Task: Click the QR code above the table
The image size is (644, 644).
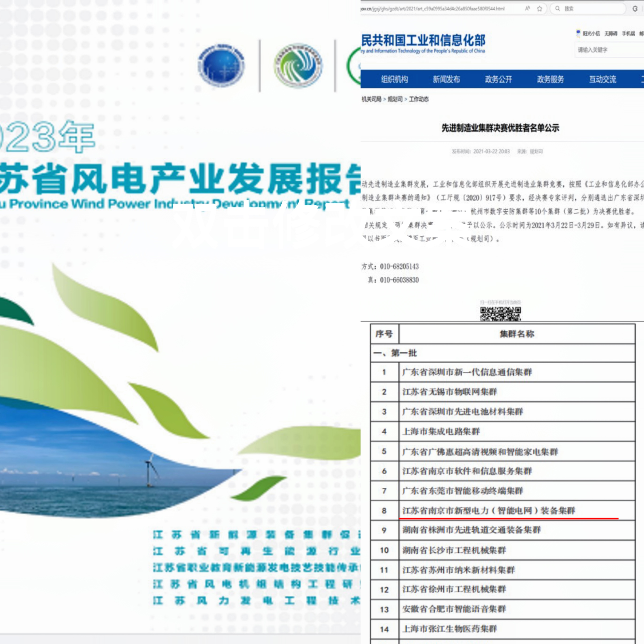Action: coord(500,314)
